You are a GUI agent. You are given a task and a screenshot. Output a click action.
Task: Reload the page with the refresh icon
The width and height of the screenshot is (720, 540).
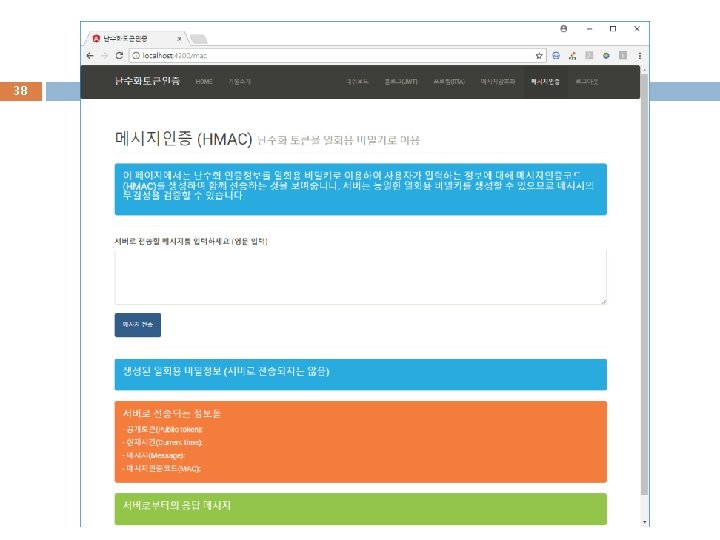[x=119, y=56]
